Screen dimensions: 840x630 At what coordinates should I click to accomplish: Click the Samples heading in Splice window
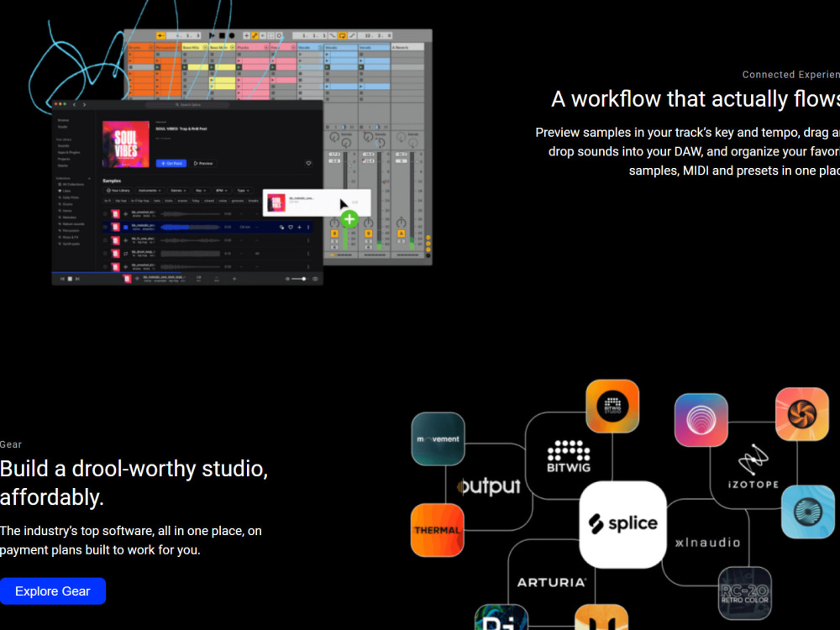coord(112,181)
